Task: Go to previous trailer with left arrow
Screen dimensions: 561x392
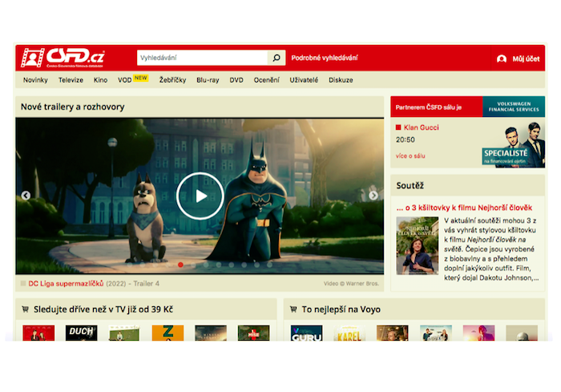Action: click(26, 196)
